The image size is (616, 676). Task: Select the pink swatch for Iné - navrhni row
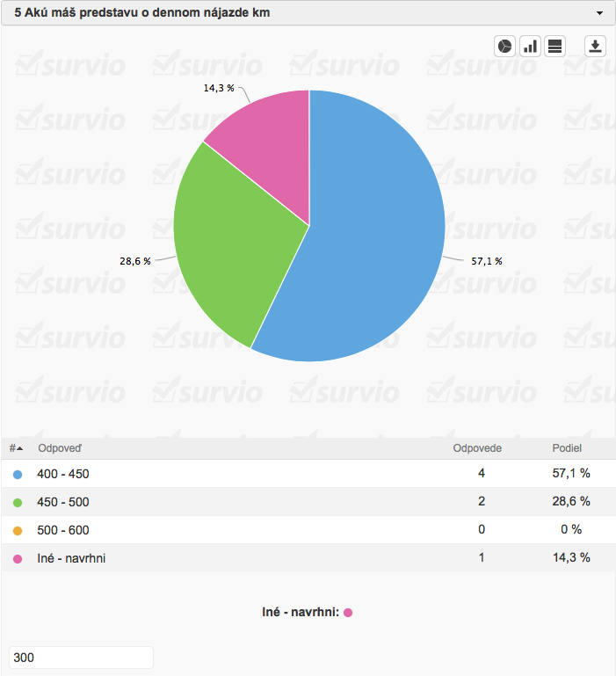[18, 559]
